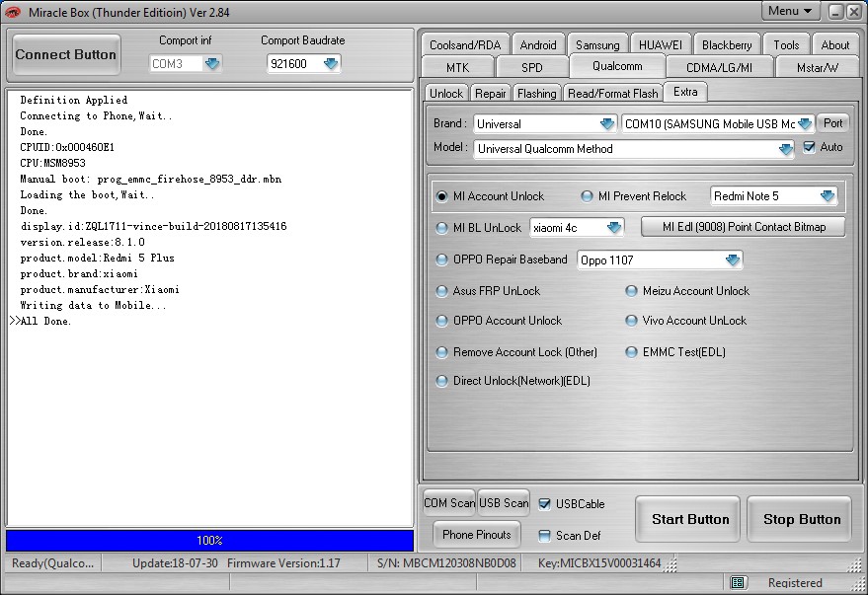The width and height of the screenshot is (868, 595).
Task: Enable the Scan Def checkbox
Action: pyautogui.click(x=544, y=535)
